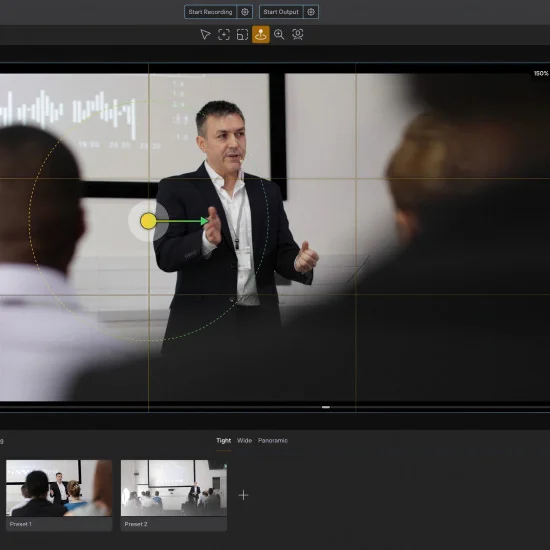Click the yellow joystick control dot
Screen dimensions: 550x550
tap(148, 221)
